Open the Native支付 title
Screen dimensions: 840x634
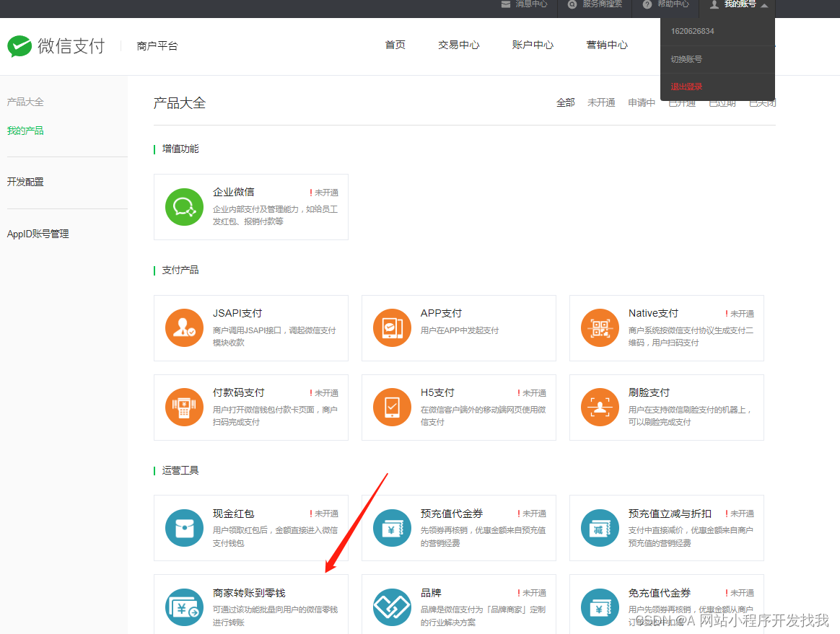653,313
